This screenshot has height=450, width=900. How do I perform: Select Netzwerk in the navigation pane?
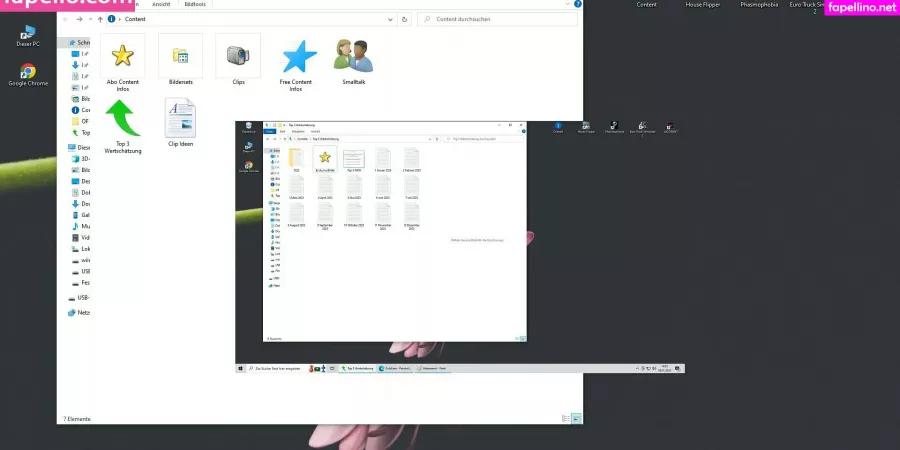pyautogui.click(x=83, y=312)
